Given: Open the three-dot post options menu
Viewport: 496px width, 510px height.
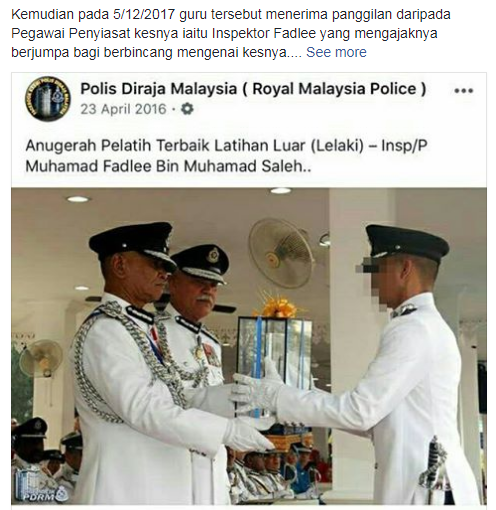Looking at the screenshot, I should click(464, 91).
